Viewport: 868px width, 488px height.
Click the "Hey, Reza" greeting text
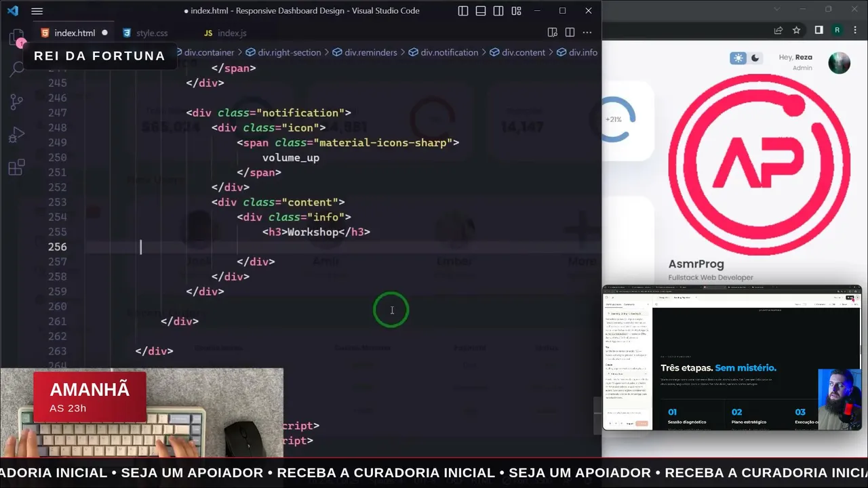(795, 58)
